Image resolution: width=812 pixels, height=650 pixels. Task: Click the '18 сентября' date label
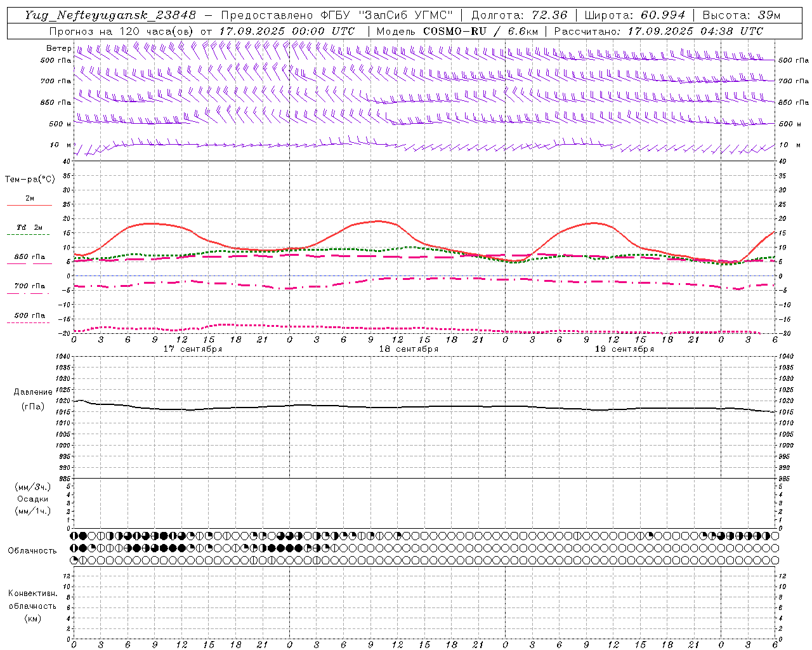[409, 349]
